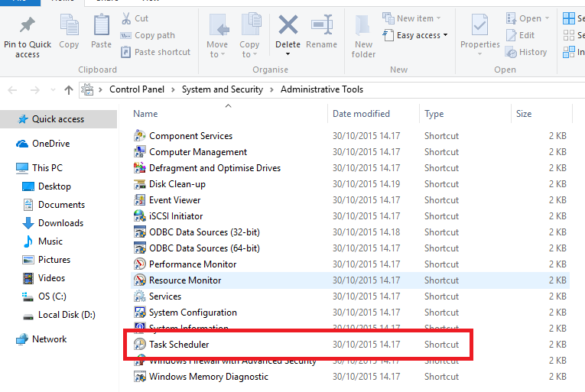Click the Computer Management icon
The width and height of the screenshot is (585, 392).
pyautogui.click(x=139, y=152)
